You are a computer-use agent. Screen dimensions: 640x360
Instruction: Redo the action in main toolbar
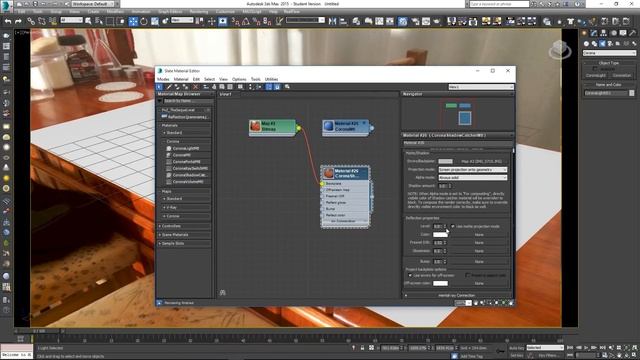click(18, 21)
